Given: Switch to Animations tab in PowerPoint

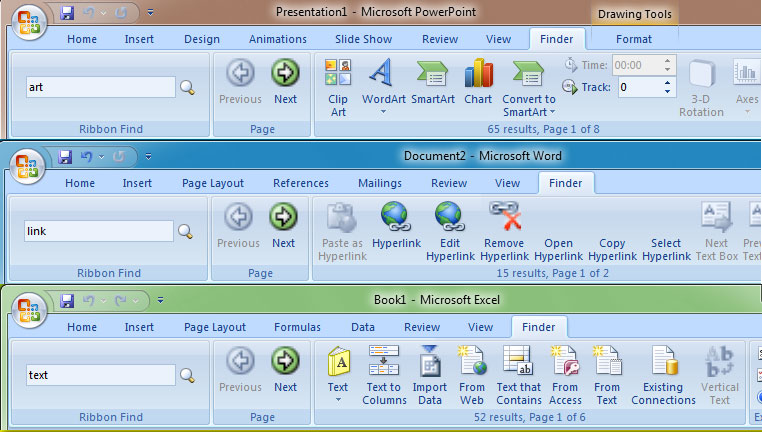Looking at the screenshot, I should click(x=278, y=39).
